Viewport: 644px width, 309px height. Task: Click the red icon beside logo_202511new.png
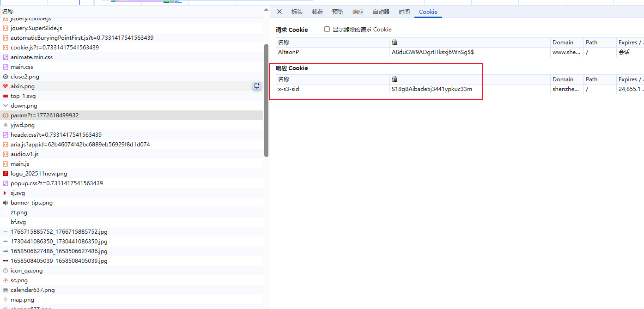click(x=6, y=174)
